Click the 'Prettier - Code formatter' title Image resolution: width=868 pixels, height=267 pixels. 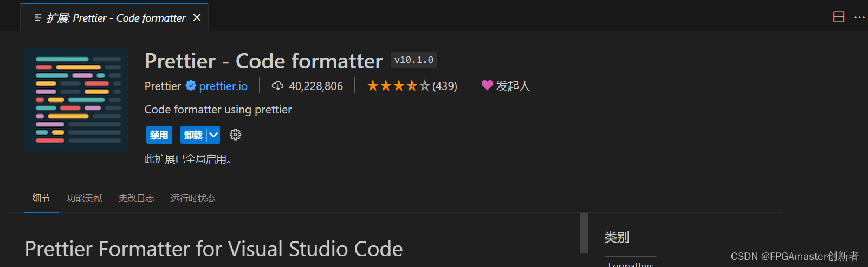pyautogui.click(x=264, y=61)
